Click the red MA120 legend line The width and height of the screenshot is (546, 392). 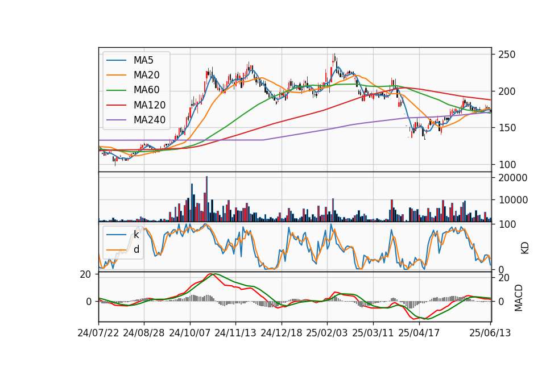click(116, 105)
